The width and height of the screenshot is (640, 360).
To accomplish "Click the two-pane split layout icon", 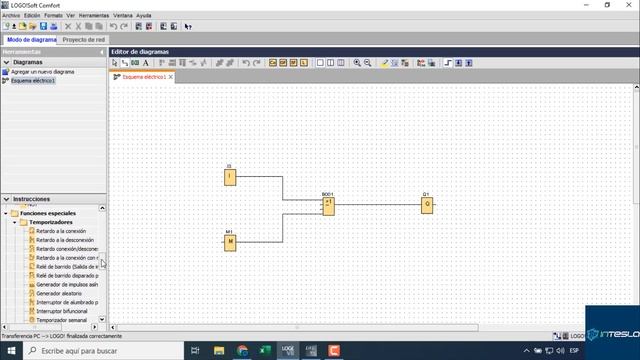I will click(330, 63).
